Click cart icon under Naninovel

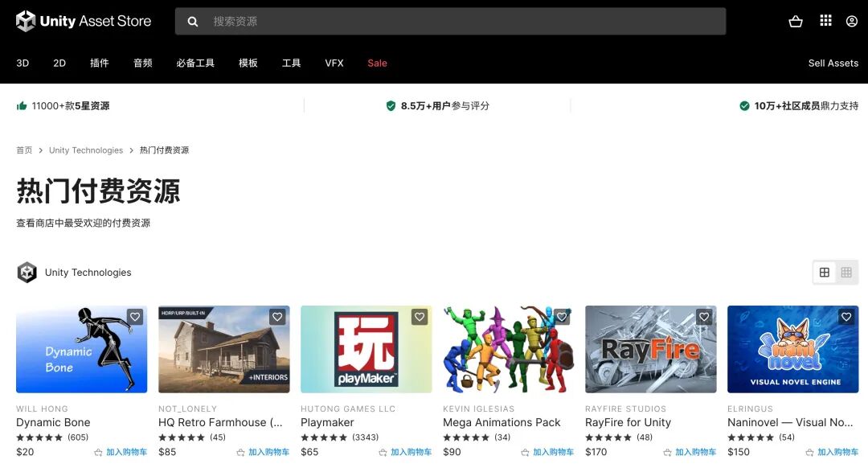(809, 453)
